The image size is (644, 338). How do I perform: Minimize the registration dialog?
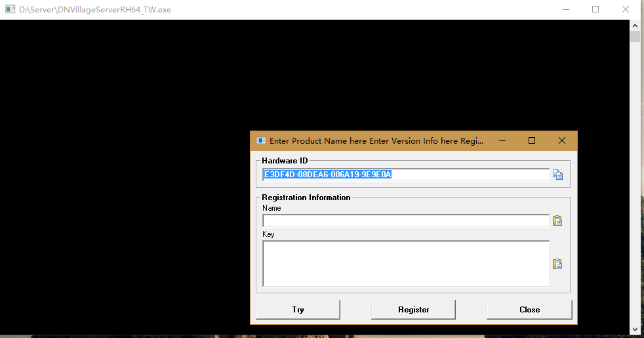[502, 140]
